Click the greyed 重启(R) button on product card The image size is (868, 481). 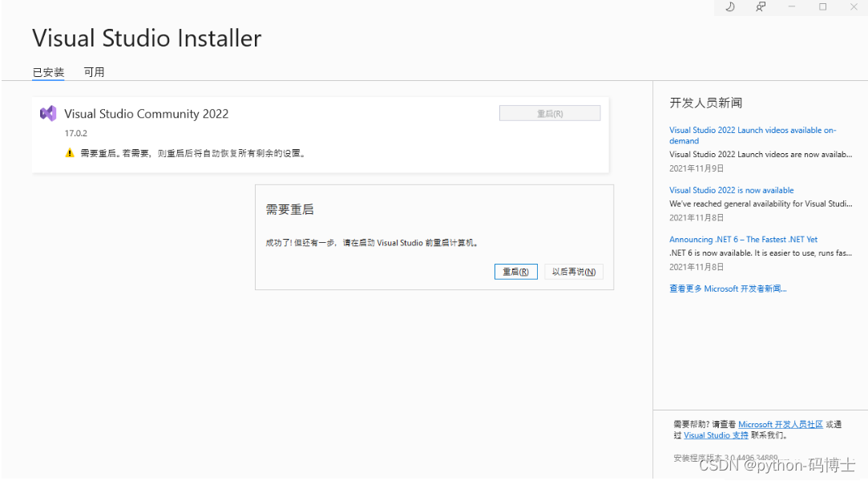[x=550, y=114]
